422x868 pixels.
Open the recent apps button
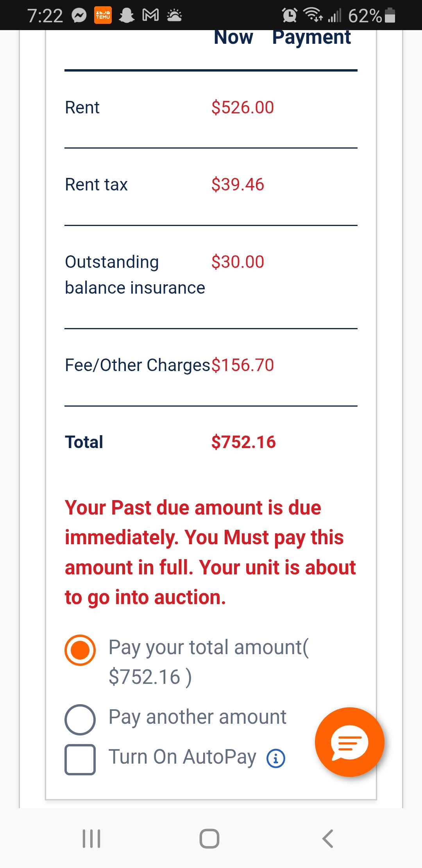(91, 839)
